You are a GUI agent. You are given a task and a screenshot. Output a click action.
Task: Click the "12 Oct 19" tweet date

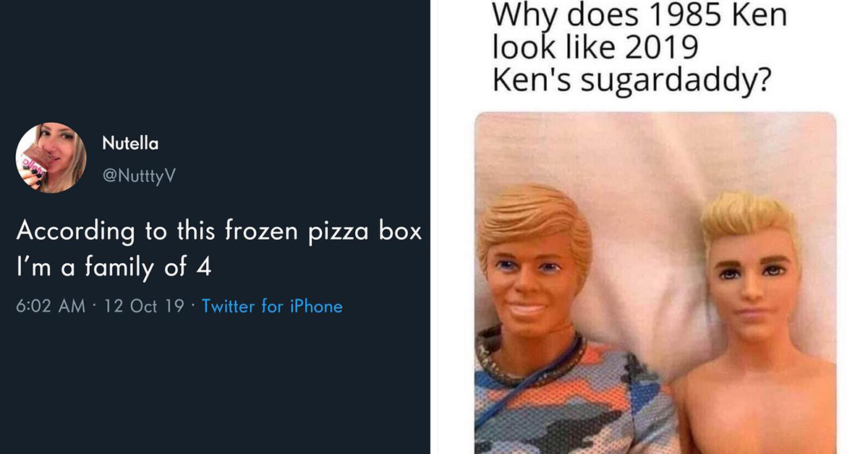point(144,307)
